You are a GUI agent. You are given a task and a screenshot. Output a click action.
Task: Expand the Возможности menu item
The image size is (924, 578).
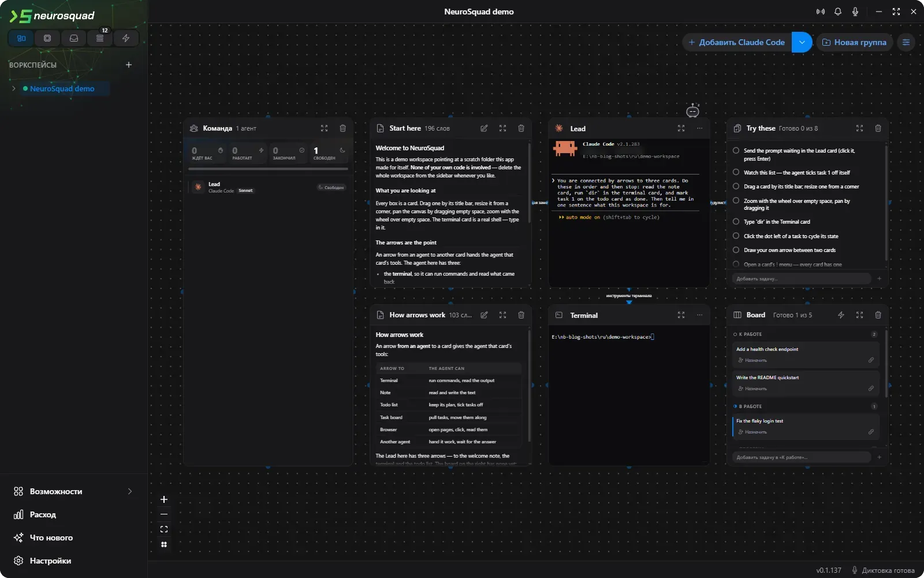point(73,491)
